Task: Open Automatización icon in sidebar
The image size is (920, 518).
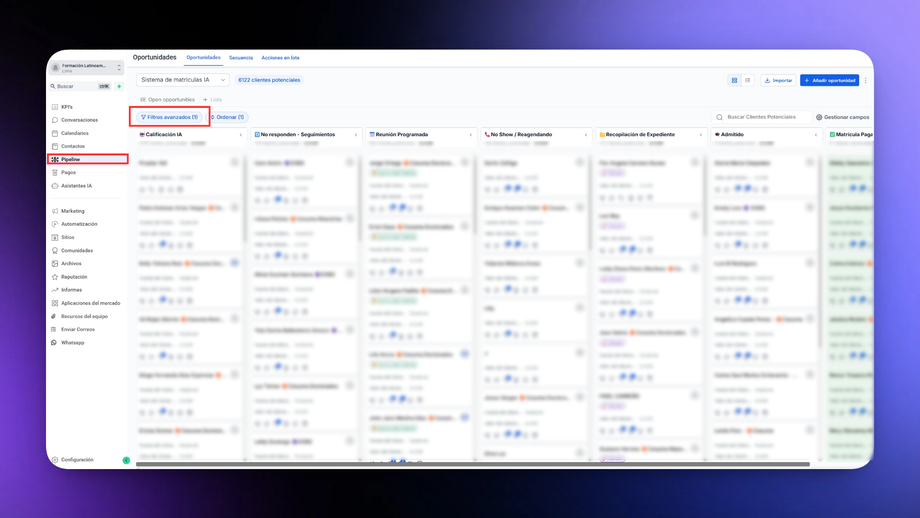Action: coord(55,224)
